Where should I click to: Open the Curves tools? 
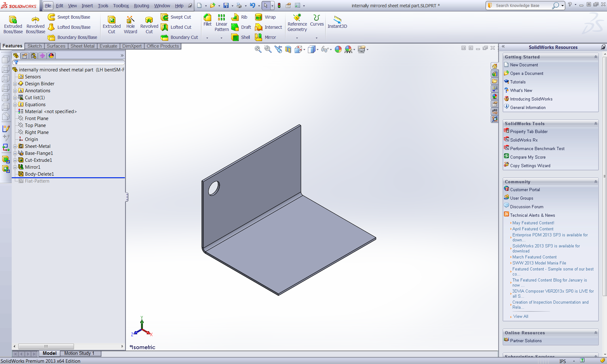pyautogui.click(x=316, y=20)
